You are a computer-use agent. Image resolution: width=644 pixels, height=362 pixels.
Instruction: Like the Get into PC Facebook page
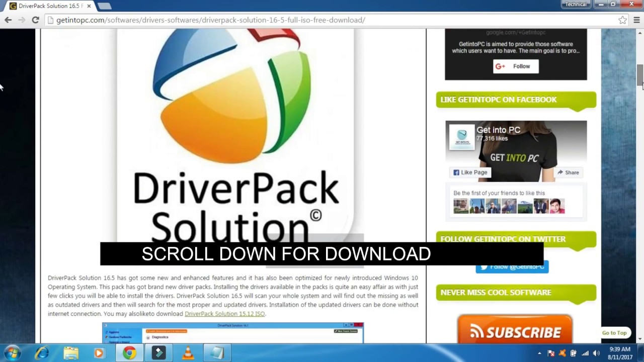pyautogui.click(x=470, y=172)
